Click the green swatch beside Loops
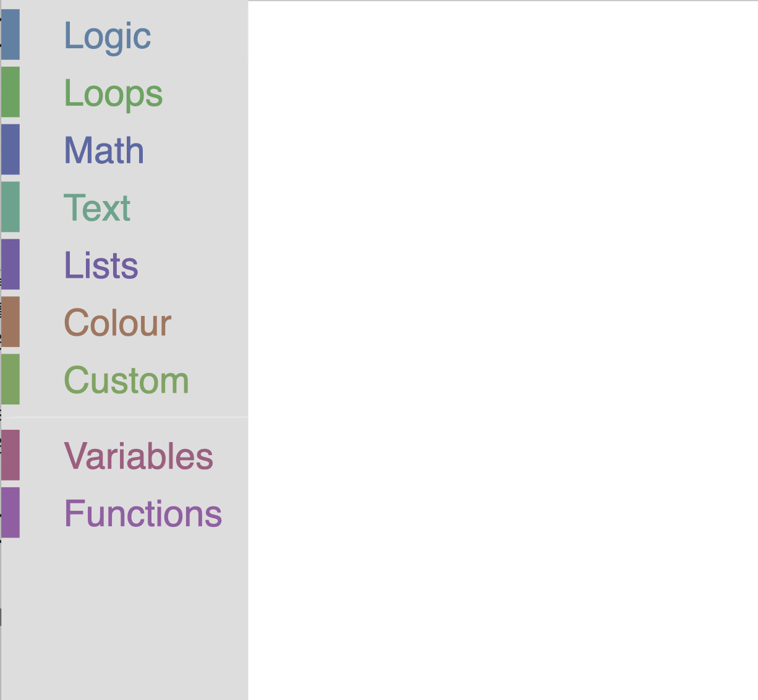 click(x=11, y=92)
